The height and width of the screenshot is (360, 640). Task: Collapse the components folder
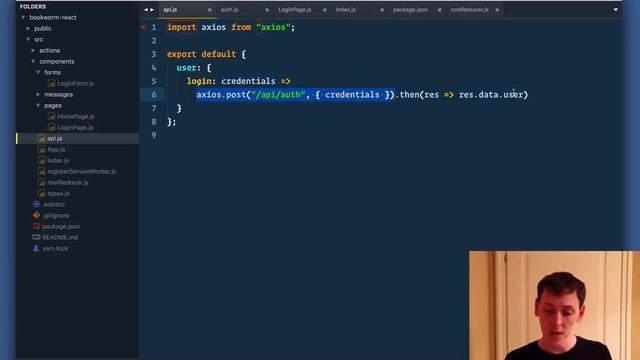(33, 61)
